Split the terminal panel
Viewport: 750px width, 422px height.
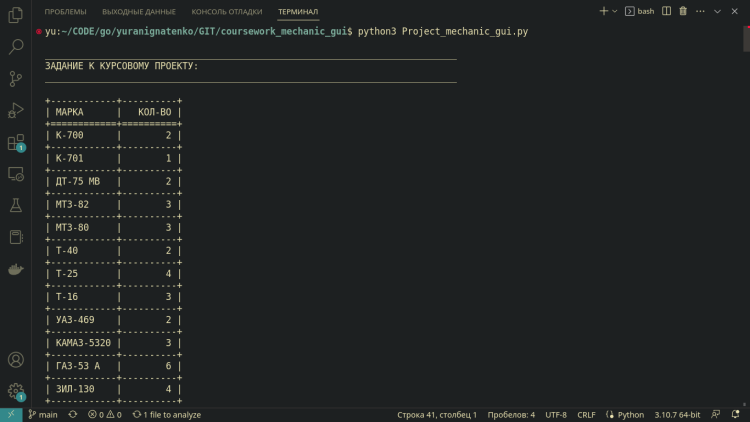666,11
